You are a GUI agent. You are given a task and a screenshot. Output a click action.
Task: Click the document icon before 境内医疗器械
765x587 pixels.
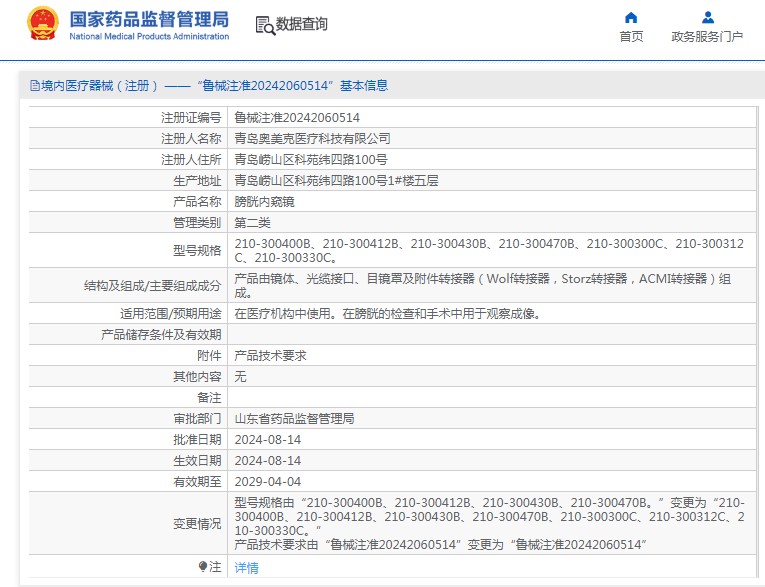(x=34, y=86)
